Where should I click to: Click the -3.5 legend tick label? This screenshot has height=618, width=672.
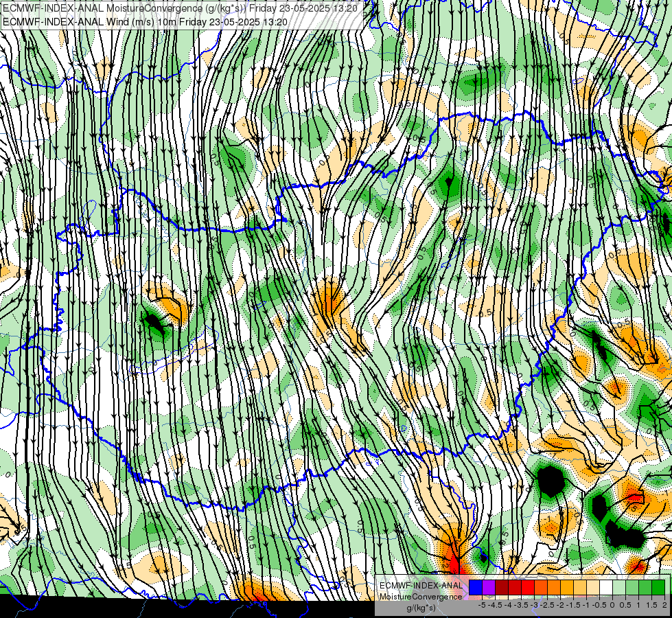[x=521, y=605]
